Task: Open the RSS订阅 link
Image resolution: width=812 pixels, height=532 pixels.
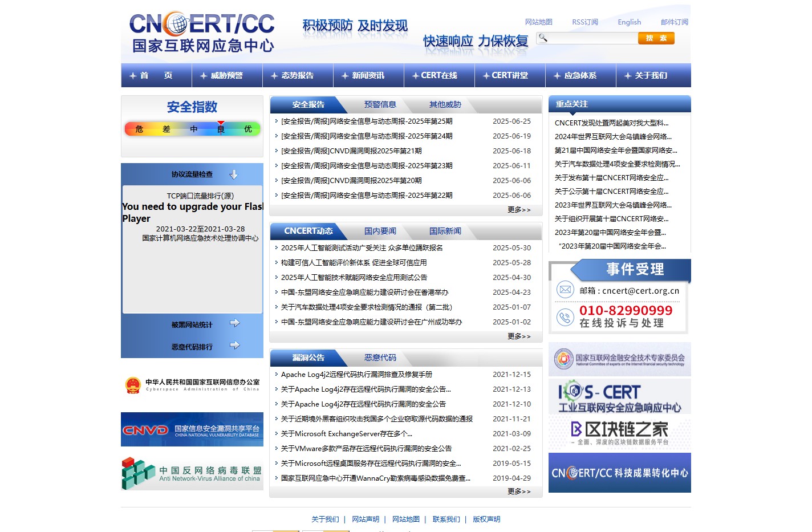Action: click(585, 22)
